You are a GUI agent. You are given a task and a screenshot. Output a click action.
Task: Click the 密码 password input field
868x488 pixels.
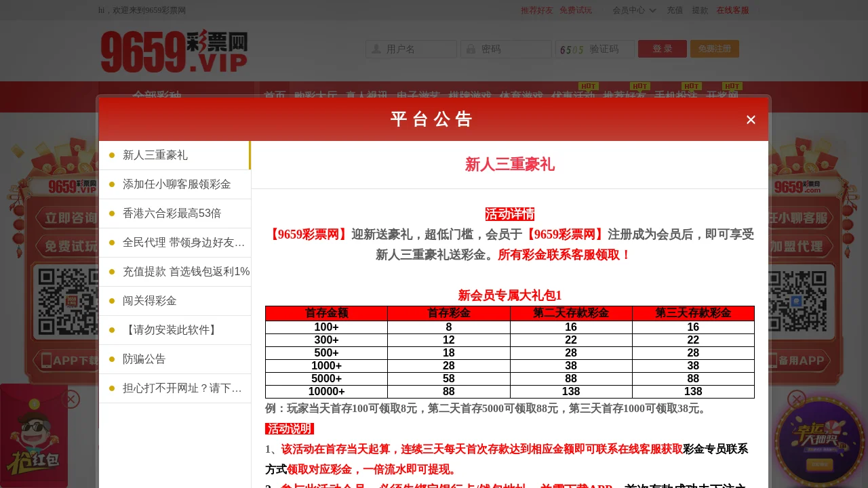(507, 49)
